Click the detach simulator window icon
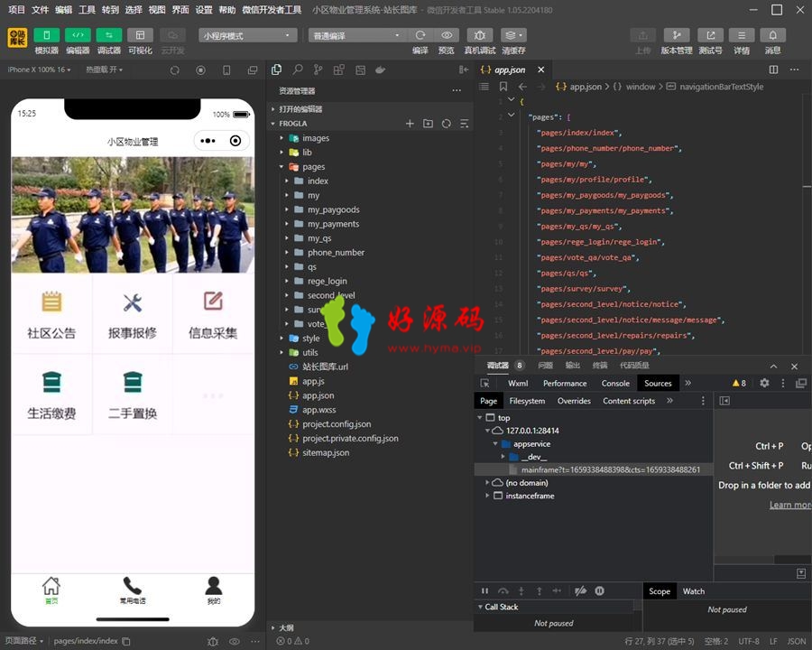The image size is (812, 650). coord(253,70)
